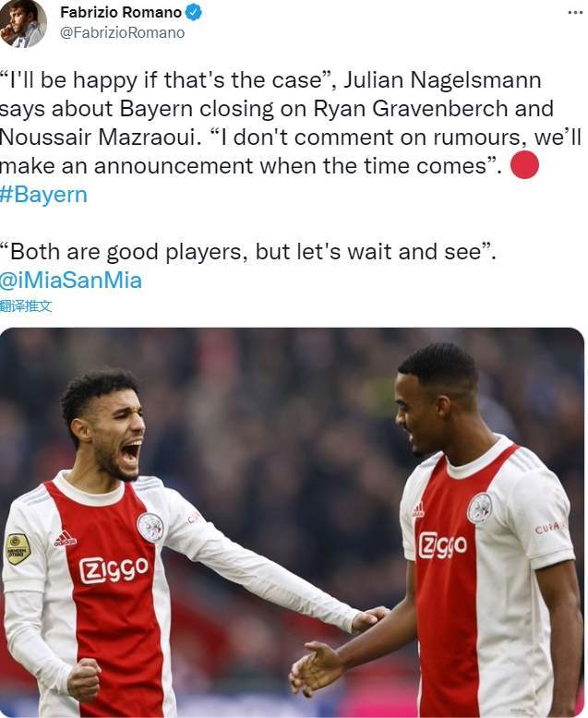Open the Fabrizio Romano display name
The image size is (588, 718).
(121, 12)
